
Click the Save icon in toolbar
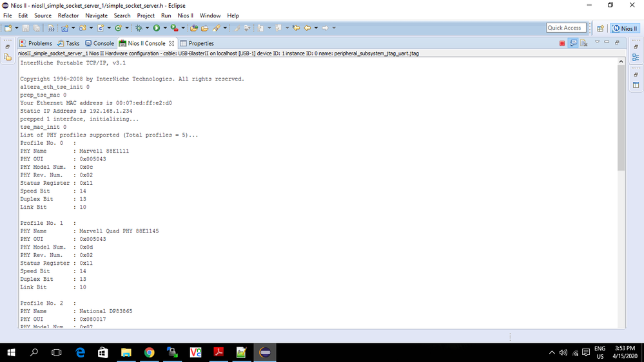(26, 28)
